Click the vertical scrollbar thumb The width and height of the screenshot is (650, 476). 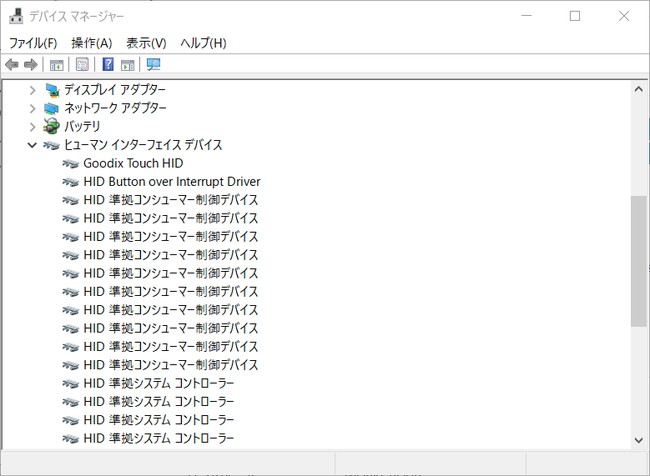638,261
